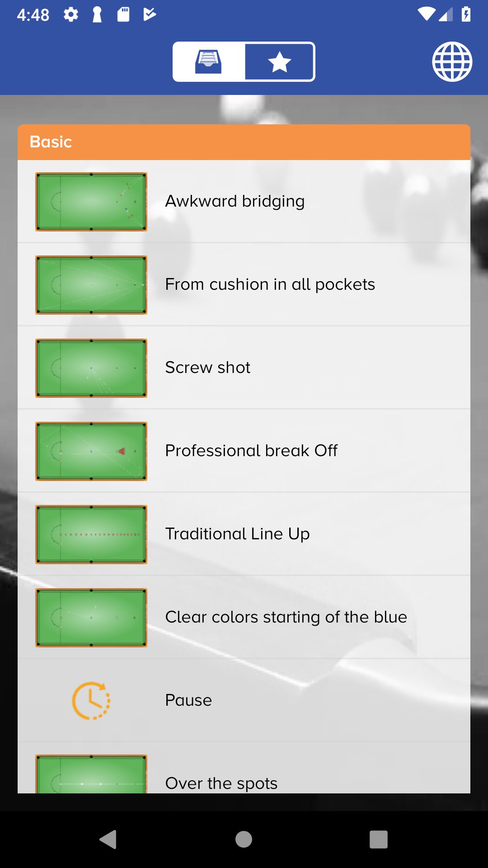This screenshot has width=488, height=868.
Task: Open Traditional Line Up table diagram
Action: 91,534
